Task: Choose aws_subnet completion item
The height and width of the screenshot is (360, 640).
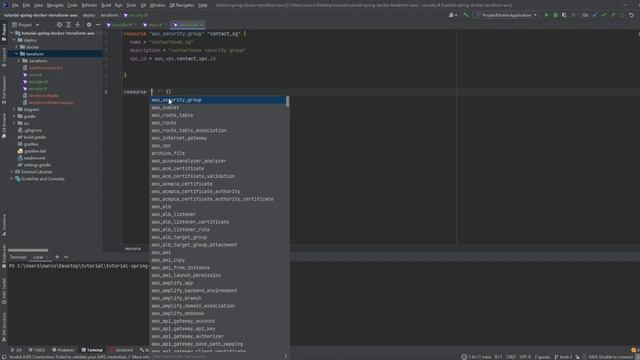Action: point(218,108)
